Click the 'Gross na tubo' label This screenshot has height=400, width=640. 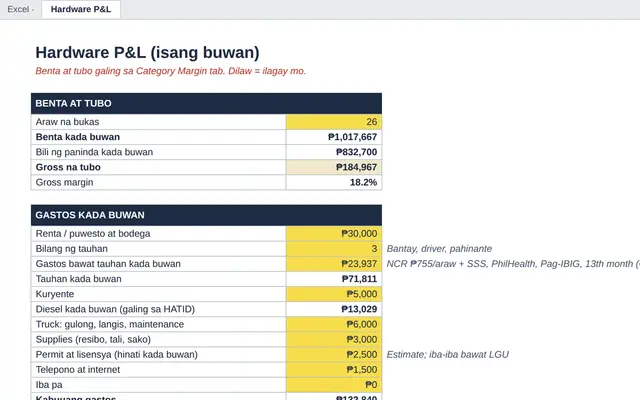(x=68, y=167)
